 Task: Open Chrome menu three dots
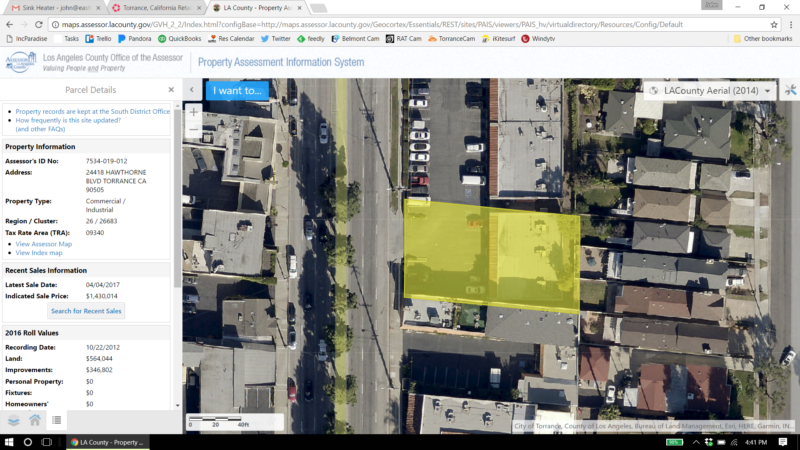click(791, 24)
